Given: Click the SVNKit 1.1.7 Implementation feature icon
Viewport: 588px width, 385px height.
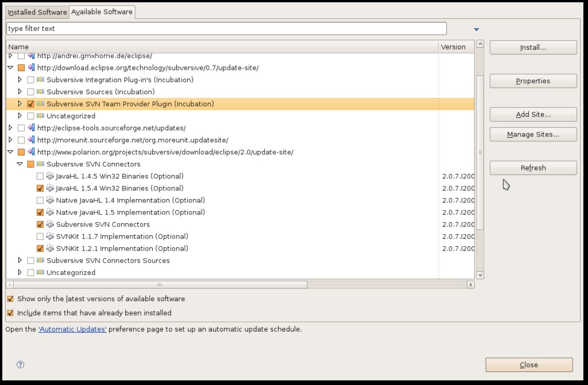Looking at the screenshot, I should [50, 236].
